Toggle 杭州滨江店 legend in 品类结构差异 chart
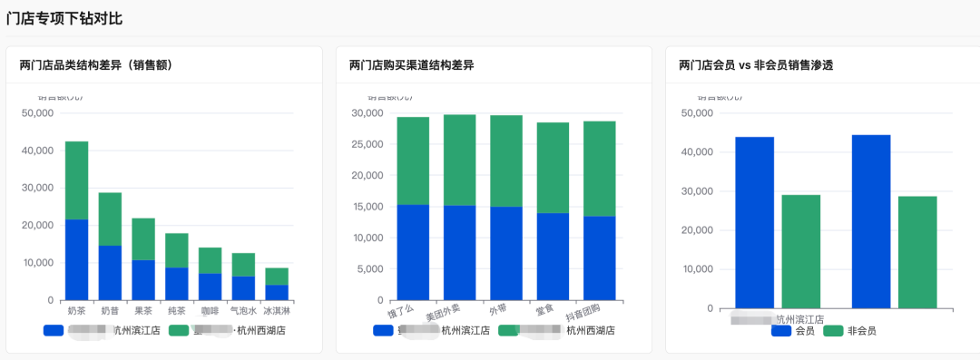The width and height of the screenshot is (980, 360). click(x=102, y=330)
